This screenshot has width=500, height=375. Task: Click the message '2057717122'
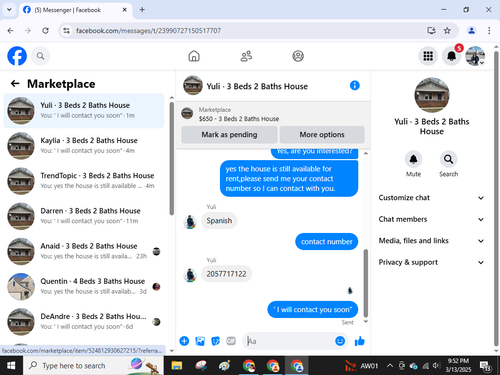[226, 274]
